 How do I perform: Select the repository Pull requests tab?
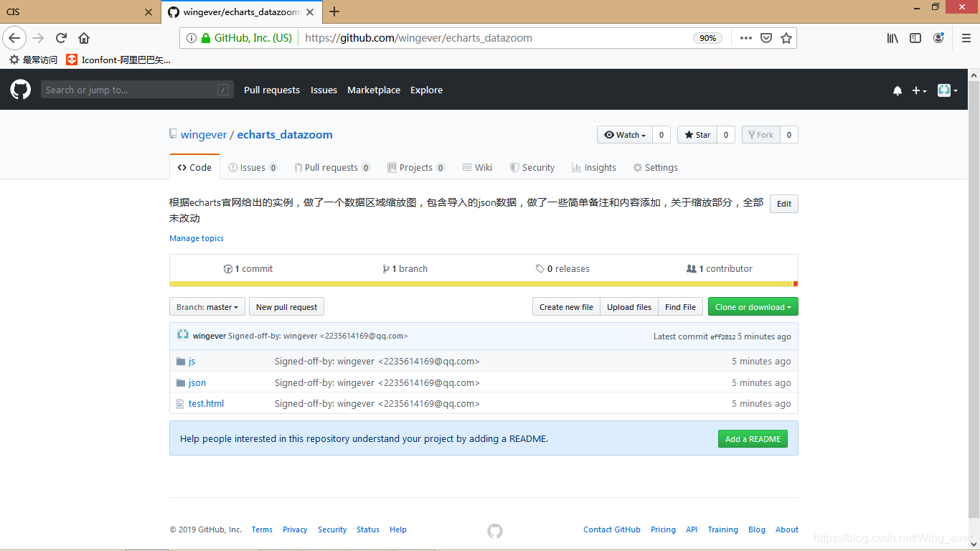[332, 167]
